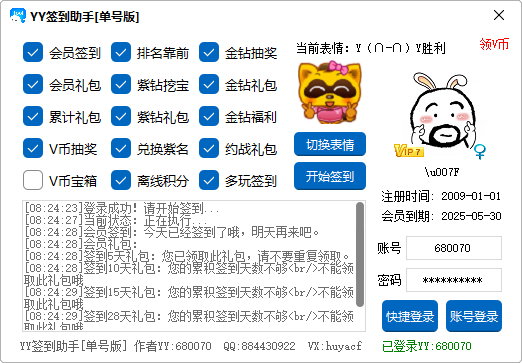
Task: Focus the 密码 password field
Action: click(x=454, y=280)
